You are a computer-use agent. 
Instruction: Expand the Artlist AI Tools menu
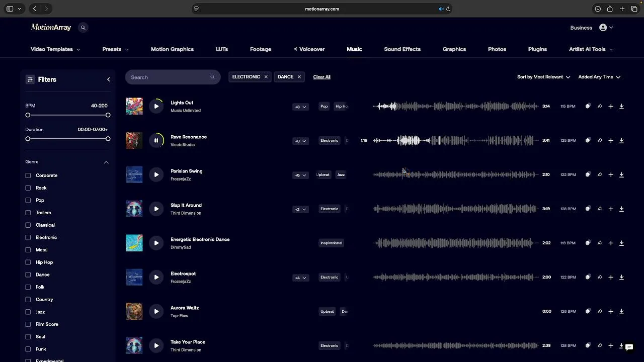pyautogui.click(x=591, y=49)
